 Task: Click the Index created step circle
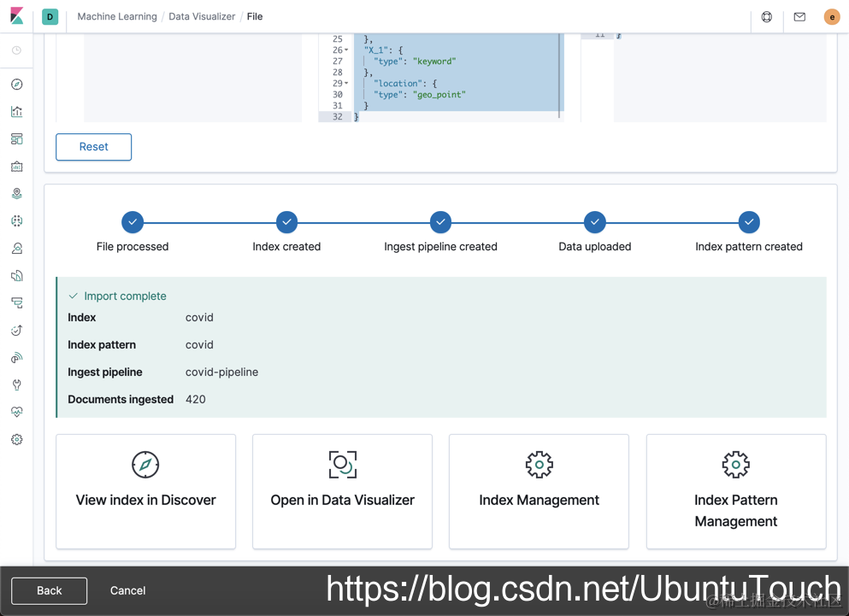pos(287,222)
